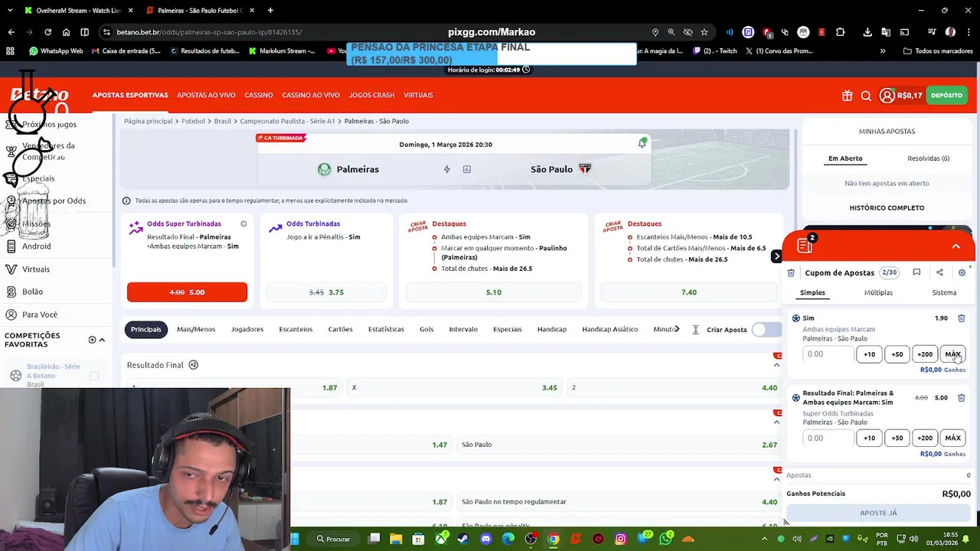This screenshot has width=980, height=551.
Task: Open the user account avatar icon
Action: click(x=887, y=96)
